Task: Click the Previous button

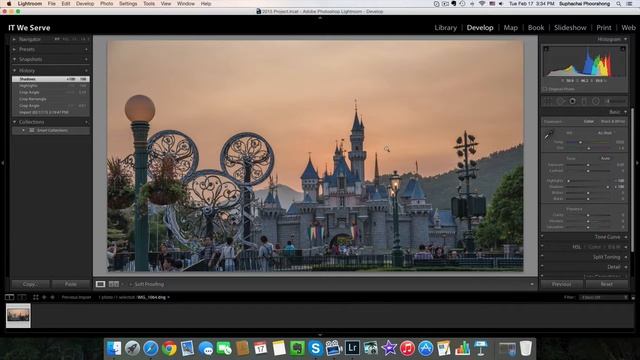Action: (x=561, y=284)
